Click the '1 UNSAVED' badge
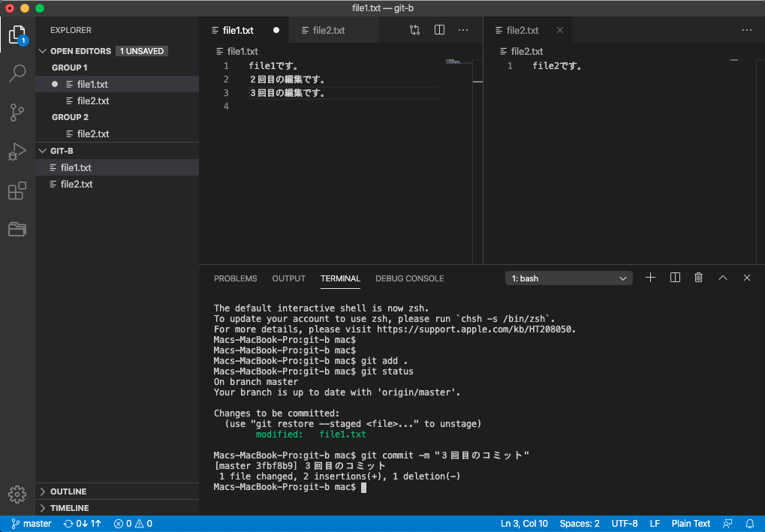 pos(141,51)
